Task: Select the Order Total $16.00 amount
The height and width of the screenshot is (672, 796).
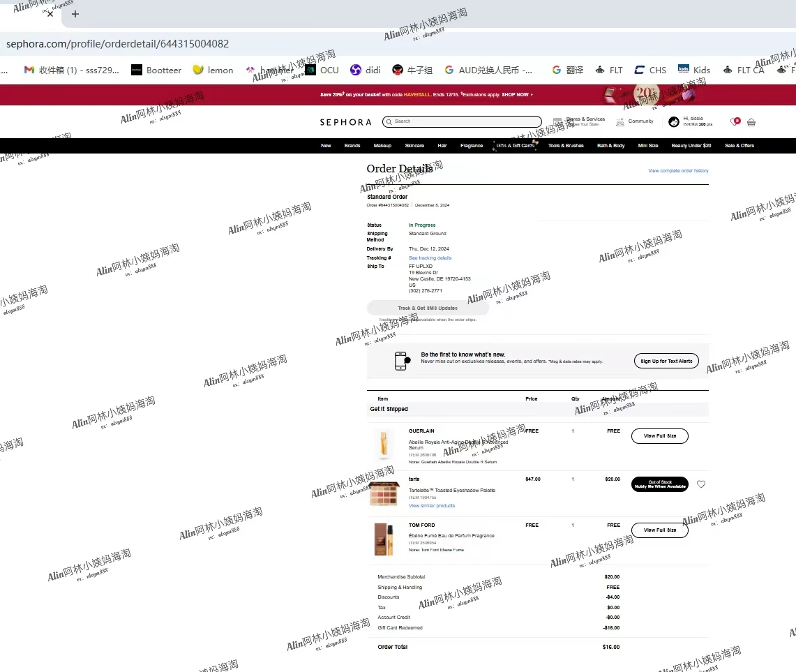Action: 610,647
